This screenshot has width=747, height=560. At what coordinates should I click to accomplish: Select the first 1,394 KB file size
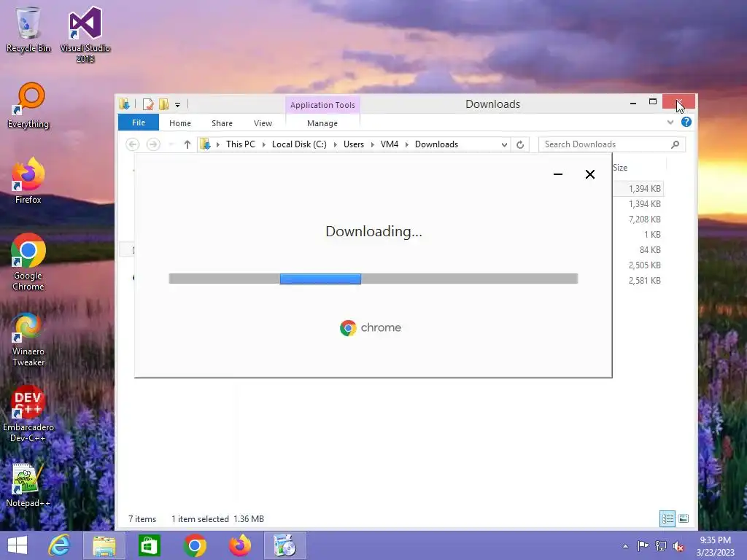pyautogui.click(x=645, y=189)
